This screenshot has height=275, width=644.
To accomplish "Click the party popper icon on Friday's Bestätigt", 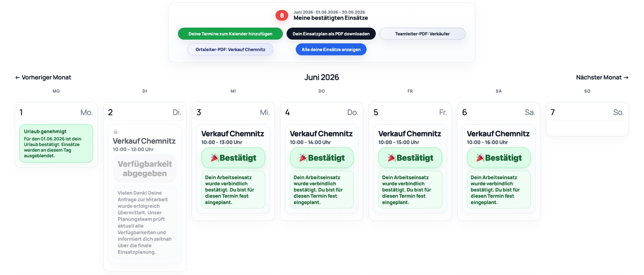I will (392, 158).
